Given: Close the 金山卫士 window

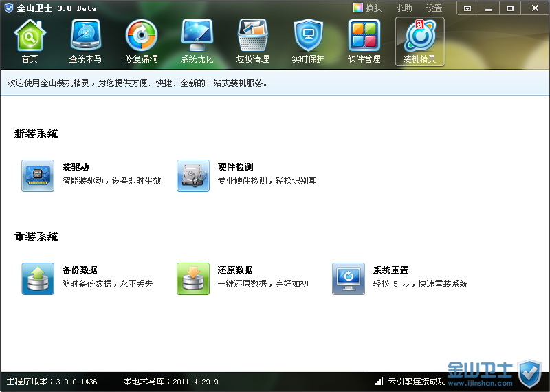Looking at the screenshot, I should click(x=535, y=8).
